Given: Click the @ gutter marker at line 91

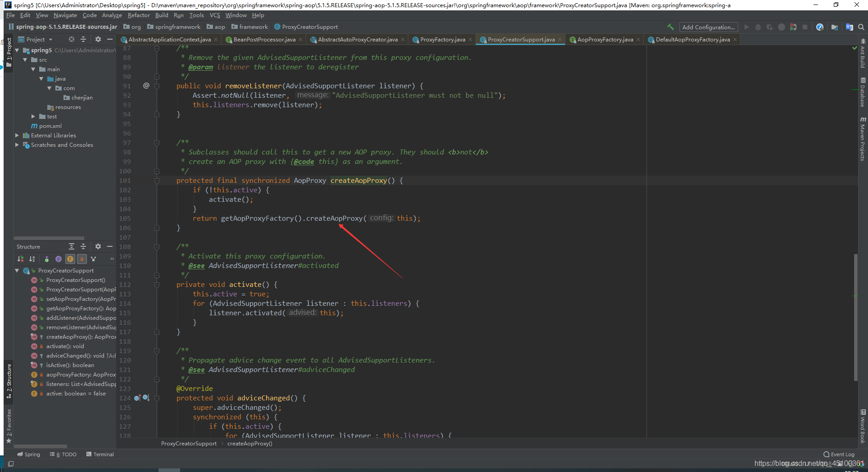Looking at the screenshot, I should [x=146, y=86].
